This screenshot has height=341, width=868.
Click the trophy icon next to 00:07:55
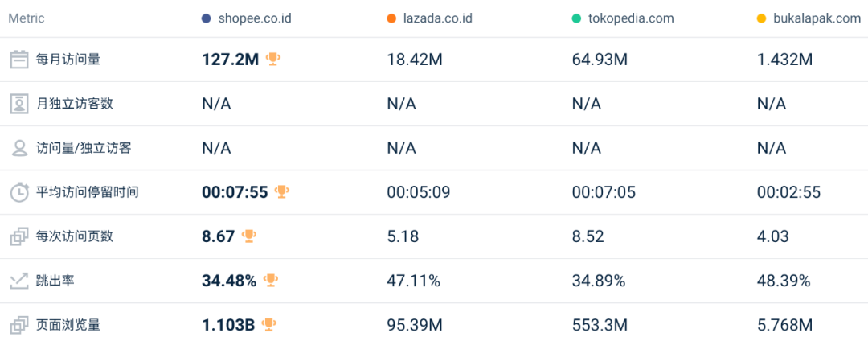(281, 191)
